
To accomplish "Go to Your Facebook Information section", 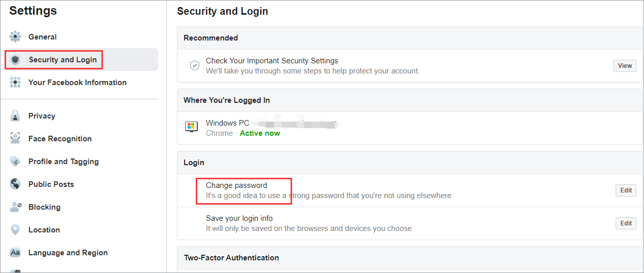I will 77,83.
